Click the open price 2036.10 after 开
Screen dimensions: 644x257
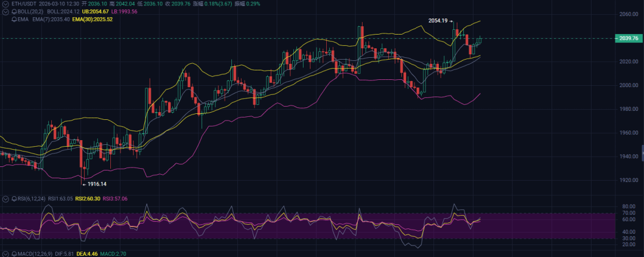click(x=98, y=4)
